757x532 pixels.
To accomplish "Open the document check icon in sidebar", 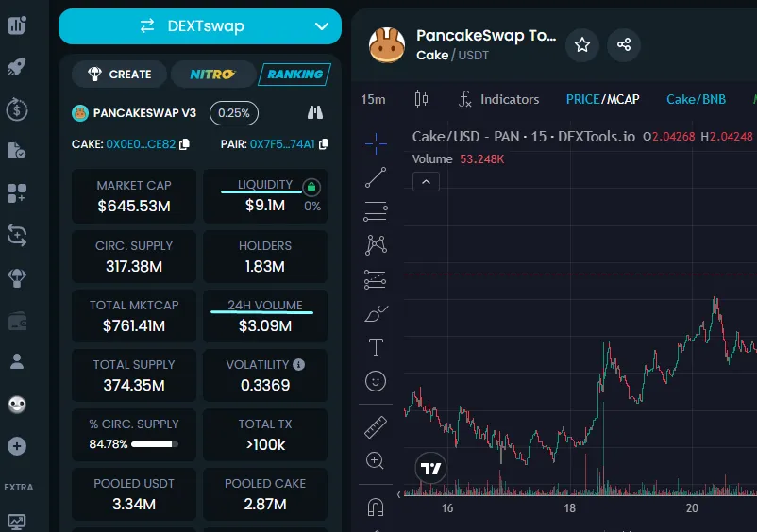I will 17,151.
